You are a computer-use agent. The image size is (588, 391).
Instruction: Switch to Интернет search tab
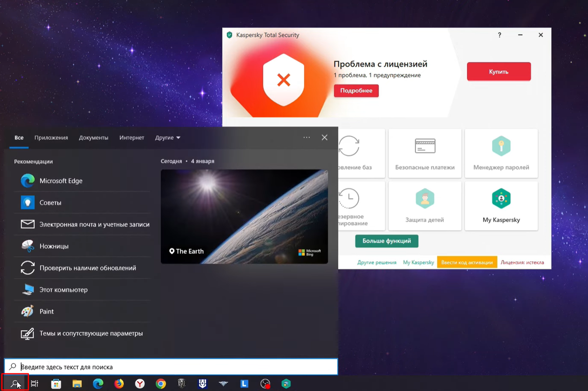coord(132,138)
